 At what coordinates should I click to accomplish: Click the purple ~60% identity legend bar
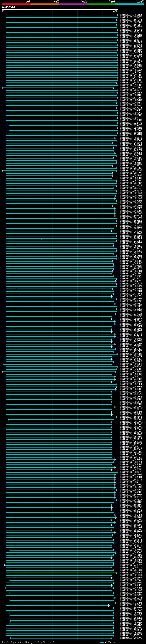point(73,4)
